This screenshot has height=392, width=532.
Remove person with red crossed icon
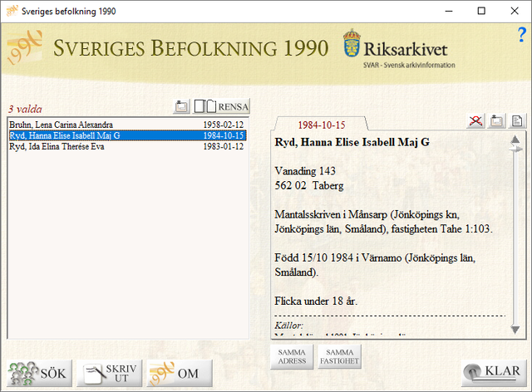point(475,121)
